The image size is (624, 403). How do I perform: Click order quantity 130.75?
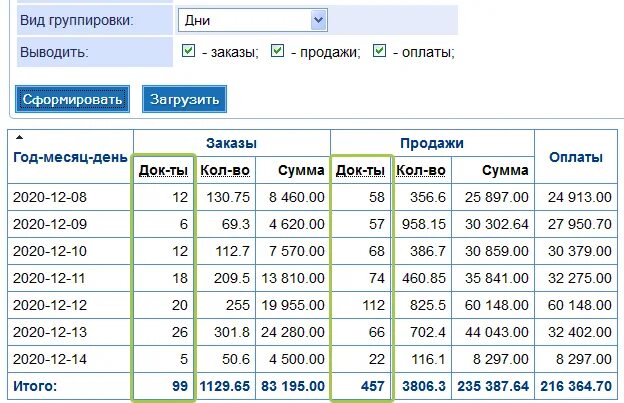point(228,197)
